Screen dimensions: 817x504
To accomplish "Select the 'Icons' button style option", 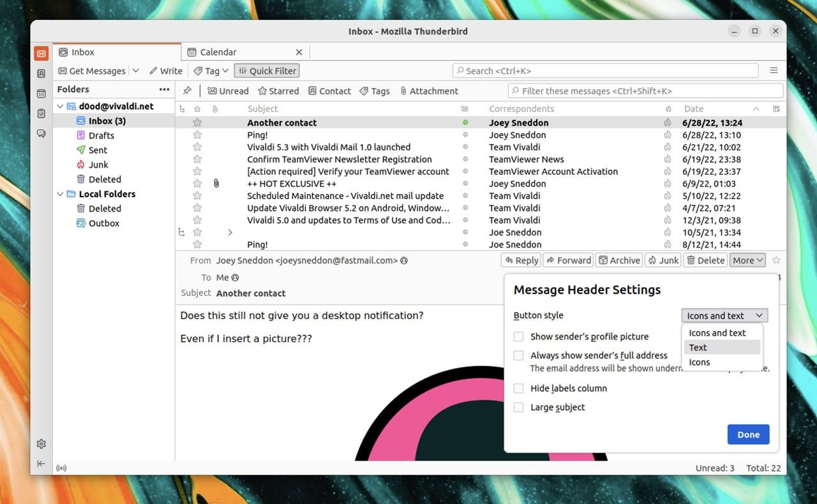I will coord(722,362).
